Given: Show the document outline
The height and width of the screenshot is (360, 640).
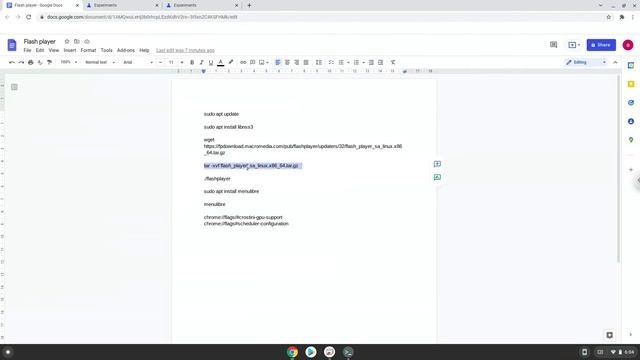Looking at the screenshot, I should coord(14,87).
